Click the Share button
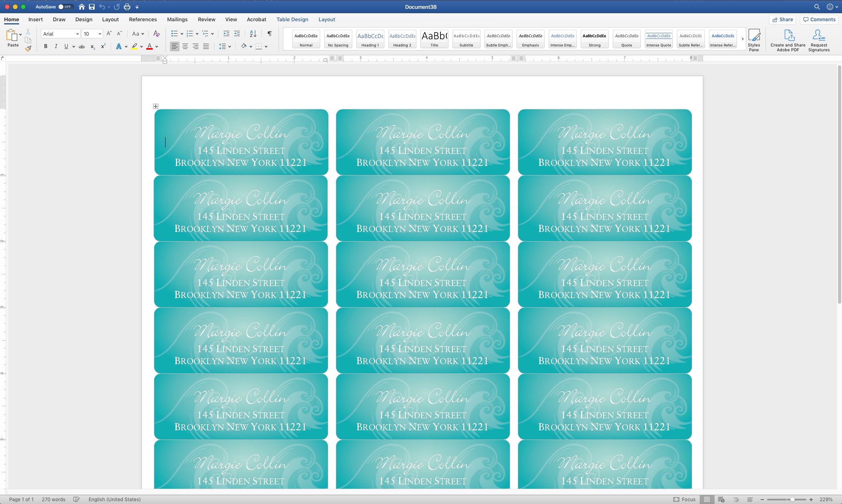842x504 pixels. (782, 19)
